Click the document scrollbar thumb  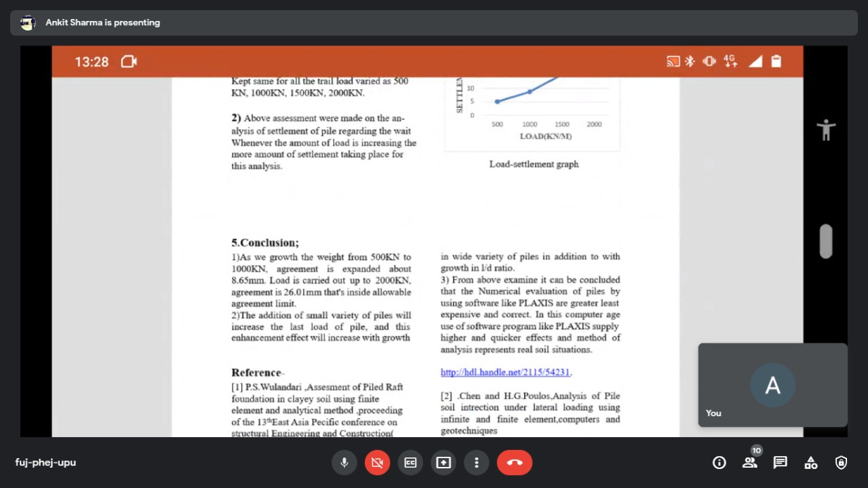pos(825,242)
